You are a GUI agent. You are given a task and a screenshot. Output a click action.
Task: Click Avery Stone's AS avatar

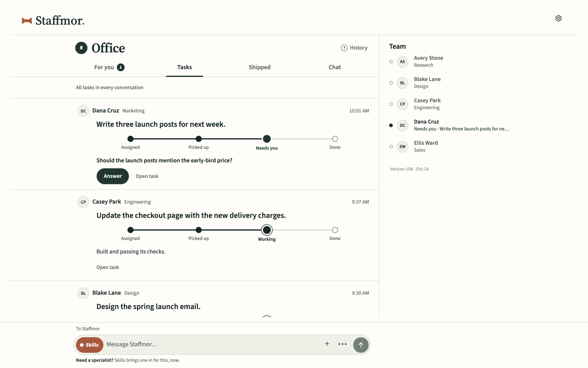click(403, 62)
